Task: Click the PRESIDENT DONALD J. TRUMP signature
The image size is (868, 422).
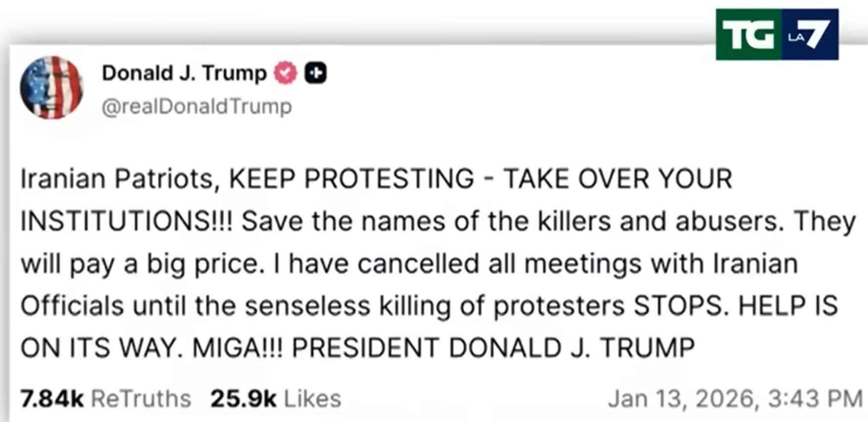Action: (x=493, y=348)
